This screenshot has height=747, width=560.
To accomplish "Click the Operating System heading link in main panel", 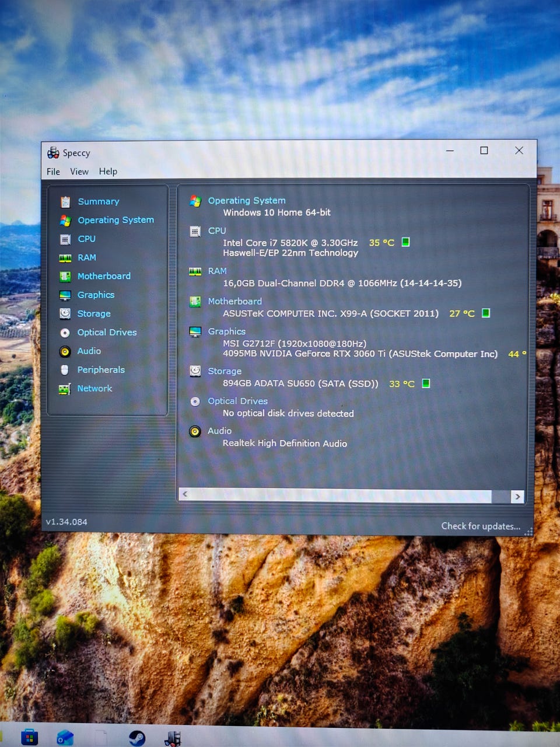I will point(247,201).
